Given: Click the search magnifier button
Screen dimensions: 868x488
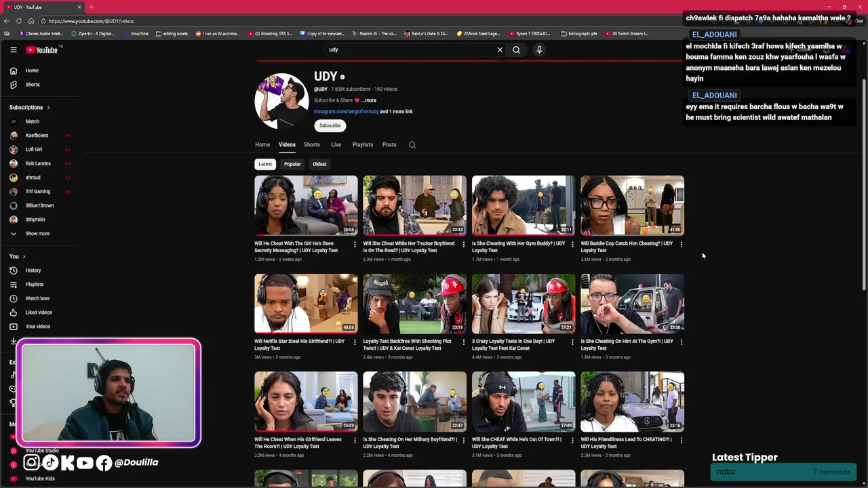Looking at the screenshot, I should pos(516,49).
